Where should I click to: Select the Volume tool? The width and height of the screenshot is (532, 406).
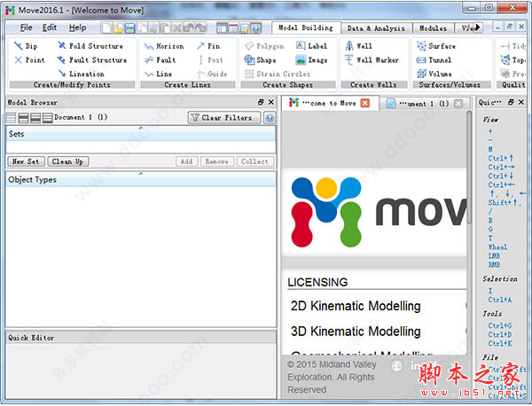click(434, 74)
